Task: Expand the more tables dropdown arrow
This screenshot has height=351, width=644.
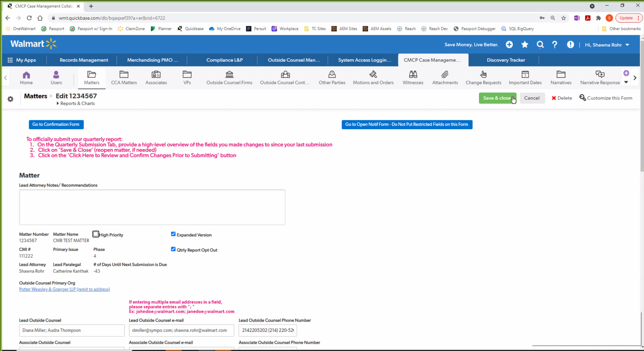Action: coord(626,82)
